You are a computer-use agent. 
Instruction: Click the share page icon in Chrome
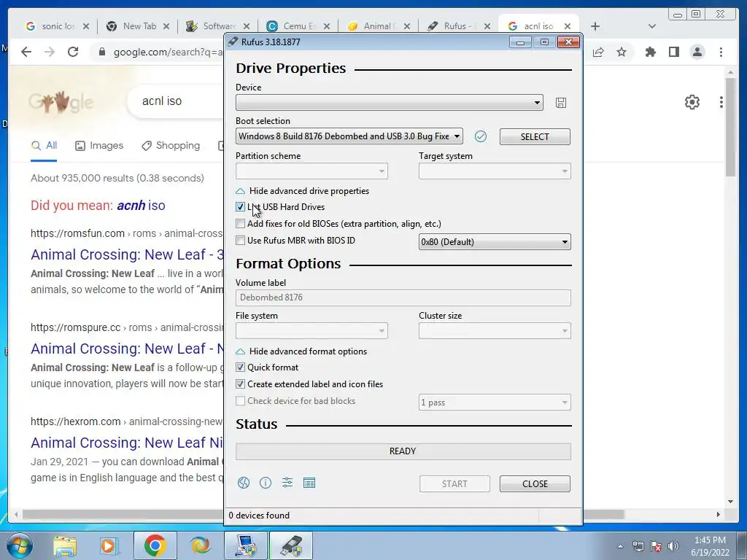tap(598, 52)
